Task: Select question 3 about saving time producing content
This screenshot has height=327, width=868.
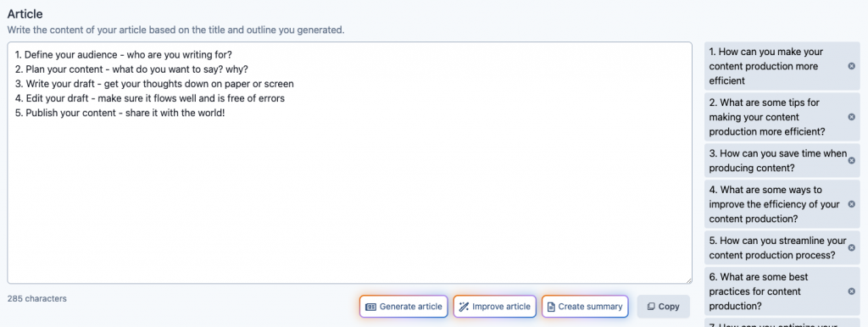Action: click(776, 160)
